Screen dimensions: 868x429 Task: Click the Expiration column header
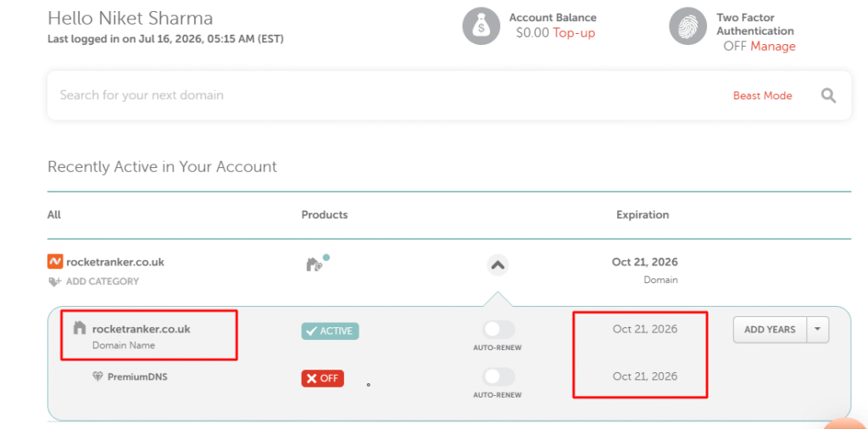[643, 214]
